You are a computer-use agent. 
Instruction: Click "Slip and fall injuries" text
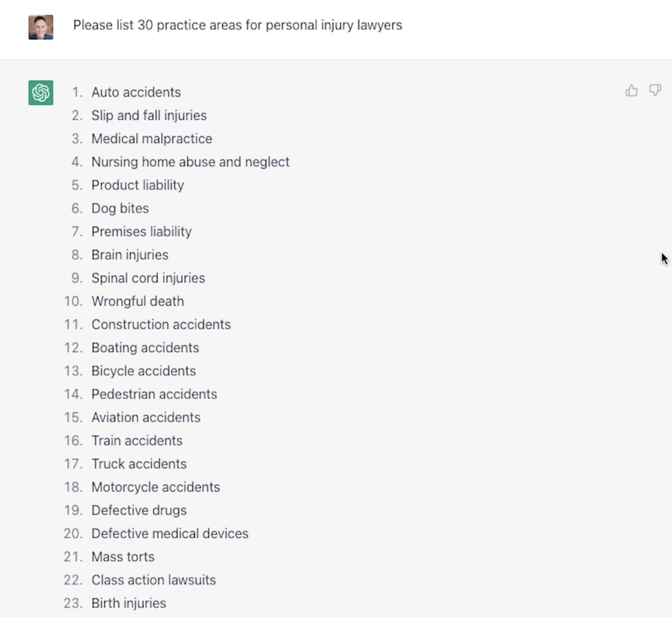click(x=149, y=115)
